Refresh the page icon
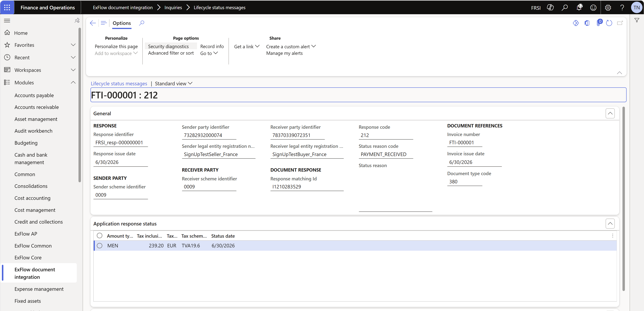This screenshot has height=311, width=644. click(x=609, y=23)
